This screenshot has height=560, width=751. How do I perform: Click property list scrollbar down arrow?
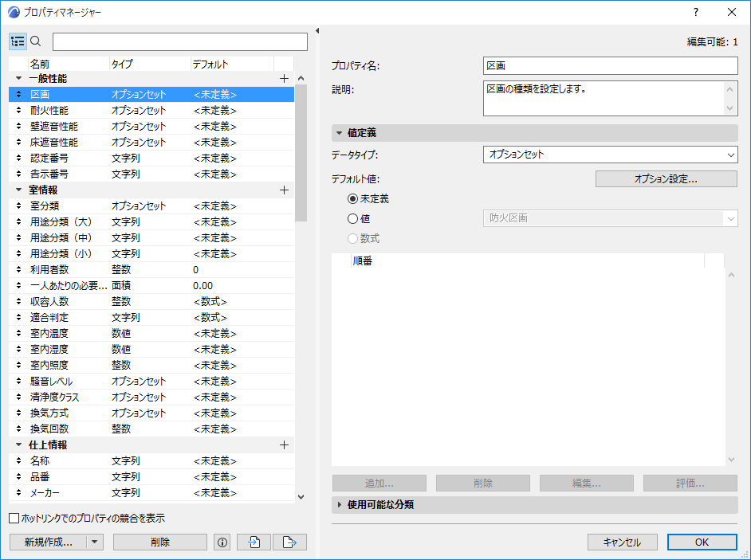(301, 497)
